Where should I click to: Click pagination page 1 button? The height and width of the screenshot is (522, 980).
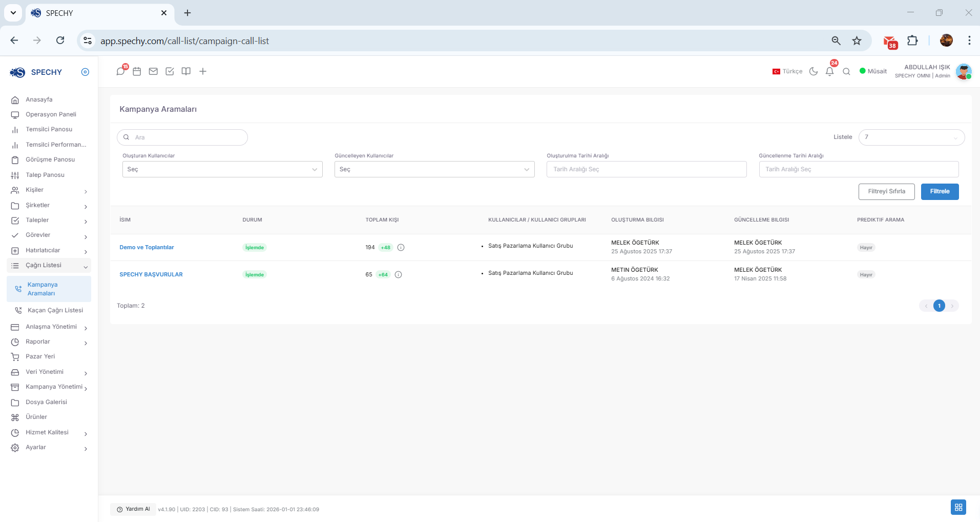click(x=939, y=306)
